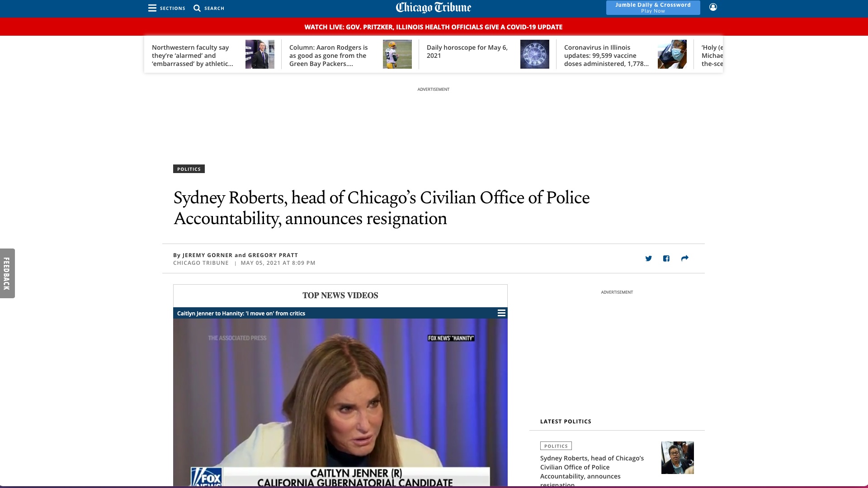This screenshot has height=488, width=868.
Task: Open Daily horoscope for May 6 story
Action: (467, 52)
